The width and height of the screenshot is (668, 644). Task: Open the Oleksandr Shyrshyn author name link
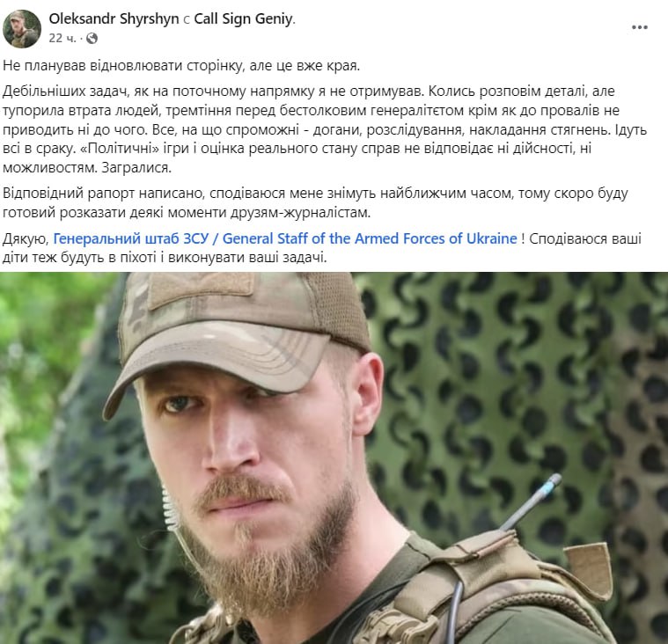click(x=114, y=18)
